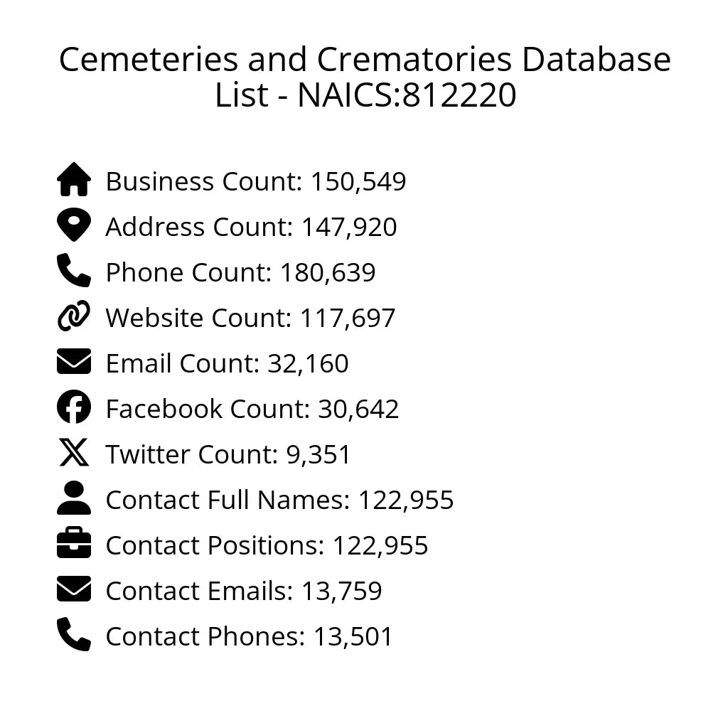Select the Website Count: 117,697 line
This screenshot has width=728, height=728.
point(250,318)
